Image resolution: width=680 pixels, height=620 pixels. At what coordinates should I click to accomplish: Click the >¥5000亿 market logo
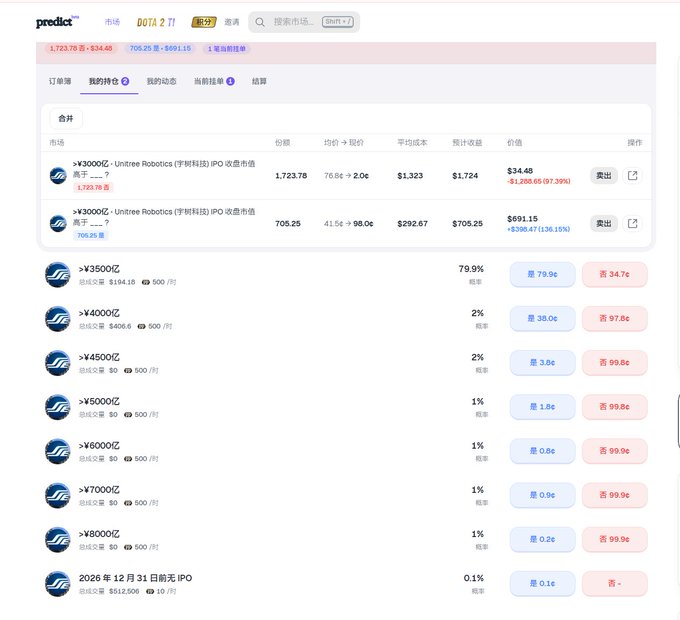(x=58, y=408)
